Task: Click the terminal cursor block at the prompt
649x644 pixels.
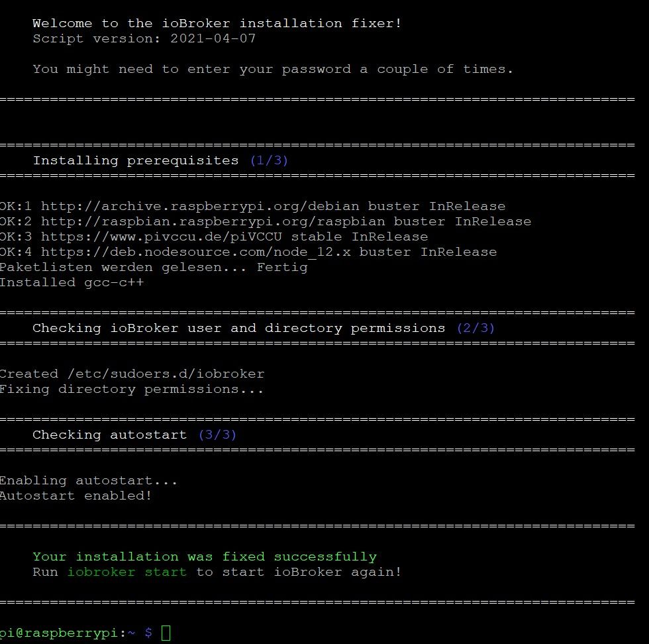Action: click(166, 632)
